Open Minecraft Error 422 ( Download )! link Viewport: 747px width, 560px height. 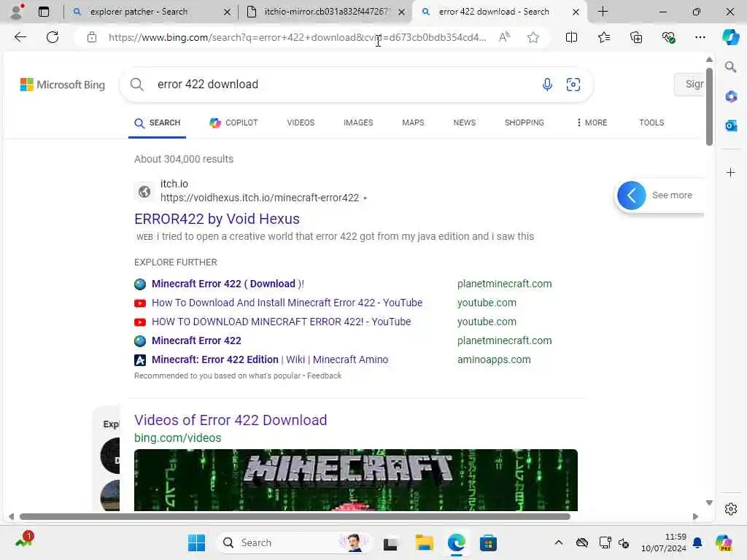point(228,284)
